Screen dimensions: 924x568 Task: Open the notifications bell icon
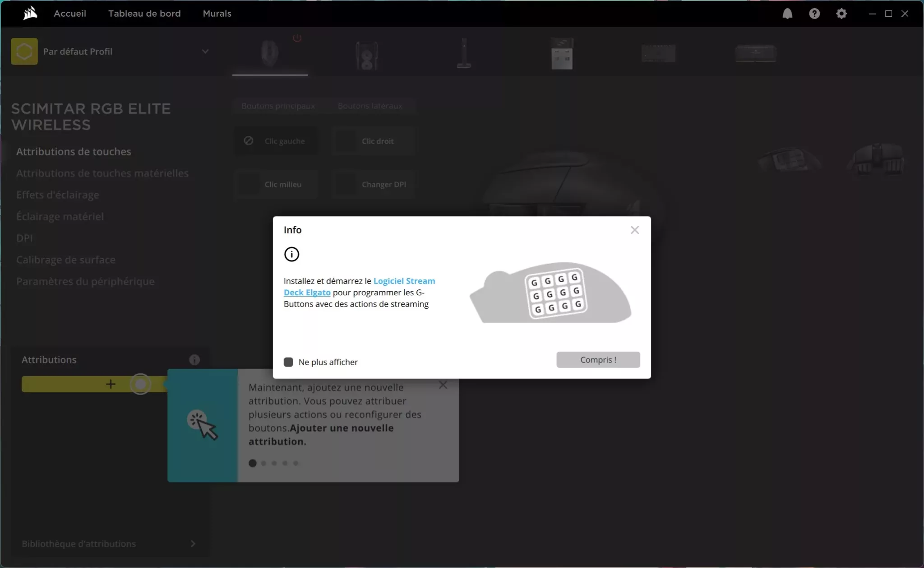point(787,14)
